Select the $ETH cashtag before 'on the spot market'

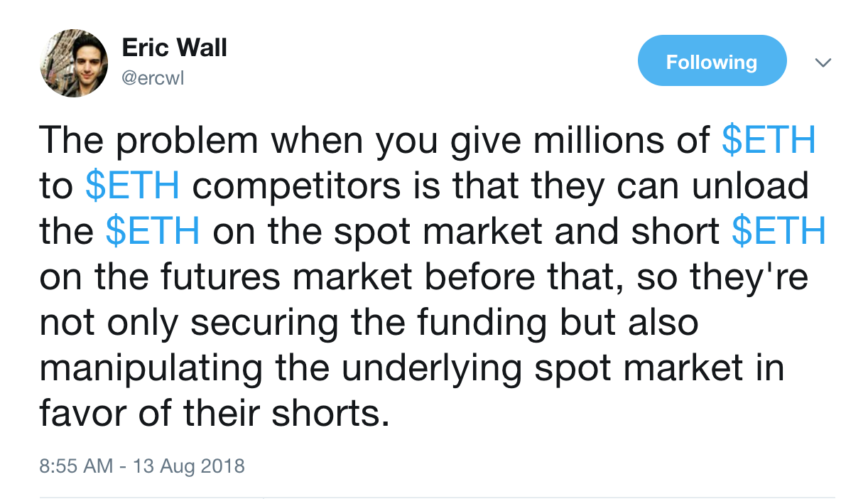click(152, 232)
